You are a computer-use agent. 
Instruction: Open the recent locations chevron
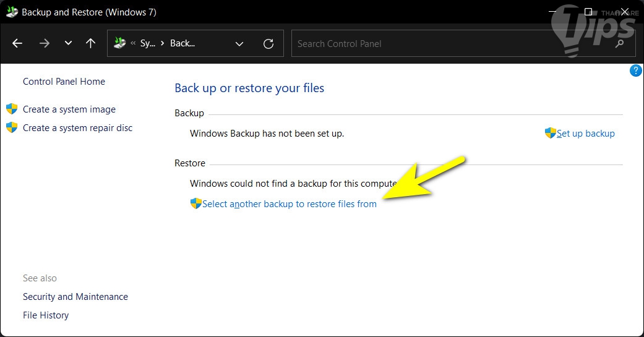68,43
